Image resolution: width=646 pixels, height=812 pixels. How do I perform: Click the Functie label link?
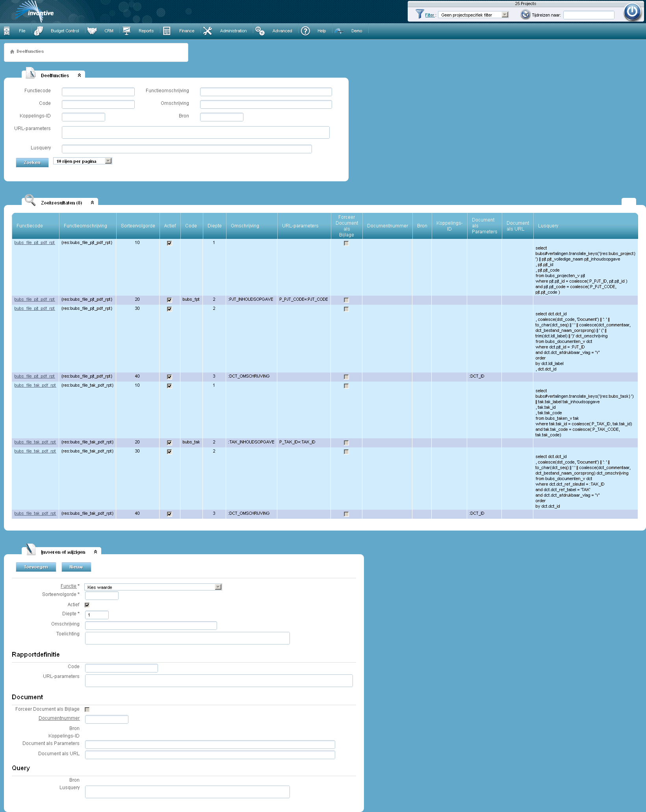pos(69,586)
